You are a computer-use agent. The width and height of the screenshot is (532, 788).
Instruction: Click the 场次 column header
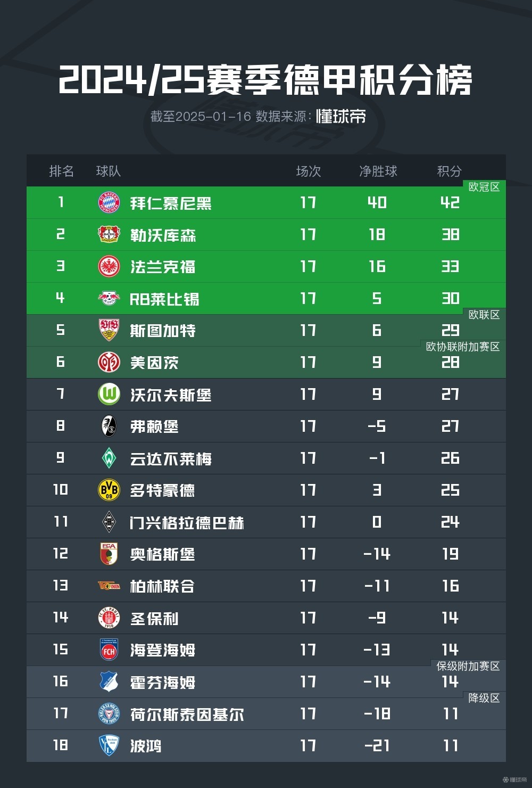(x=309, y=171)
